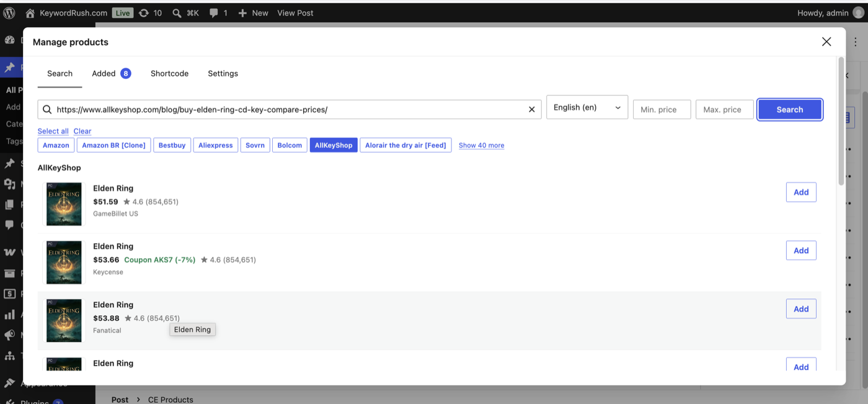
Task: Open the Pages icon in sidebar
Action: pyautogui.click(x=9, y=204)
